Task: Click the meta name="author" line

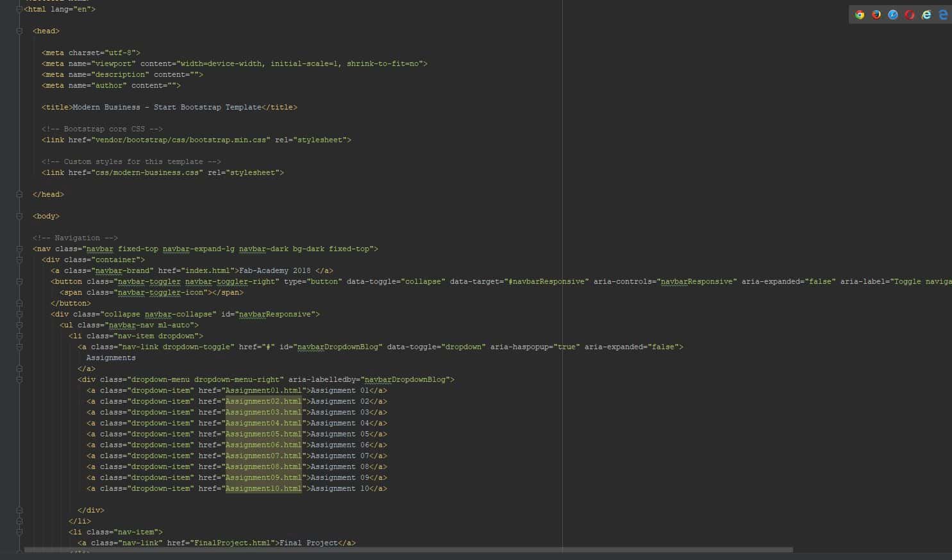Action: (111, 85)
